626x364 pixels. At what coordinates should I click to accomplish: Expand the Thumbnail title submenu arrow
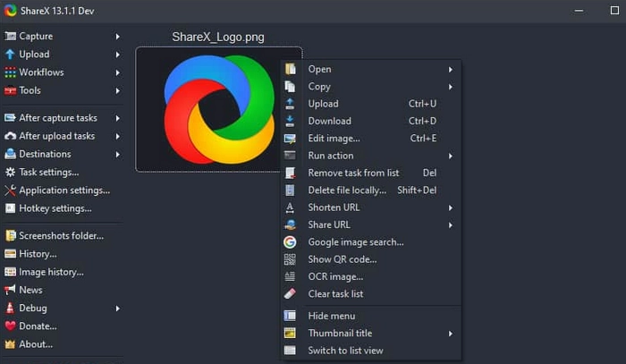tap(451, 334)
